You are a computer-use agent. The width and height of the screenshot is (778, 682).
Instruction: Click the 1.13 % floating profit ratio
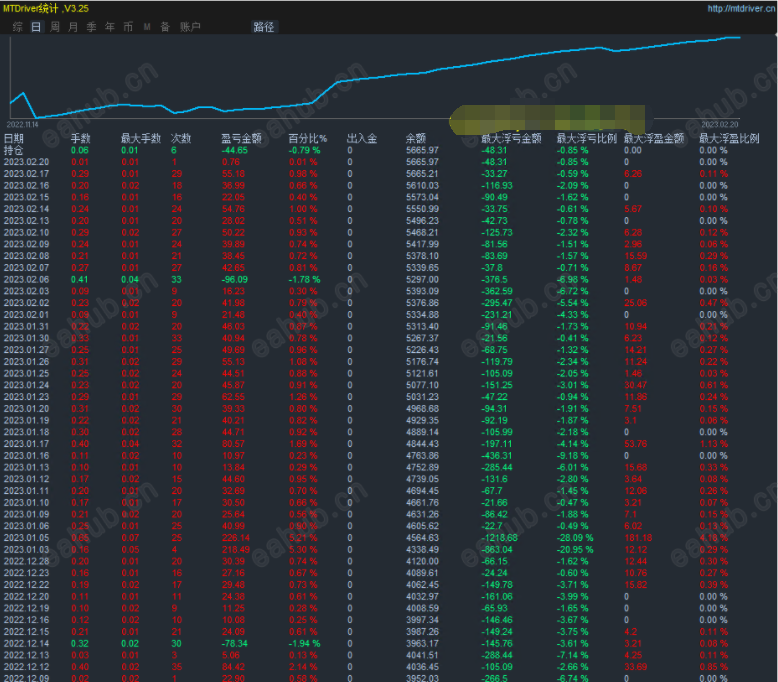click(713, 444)
